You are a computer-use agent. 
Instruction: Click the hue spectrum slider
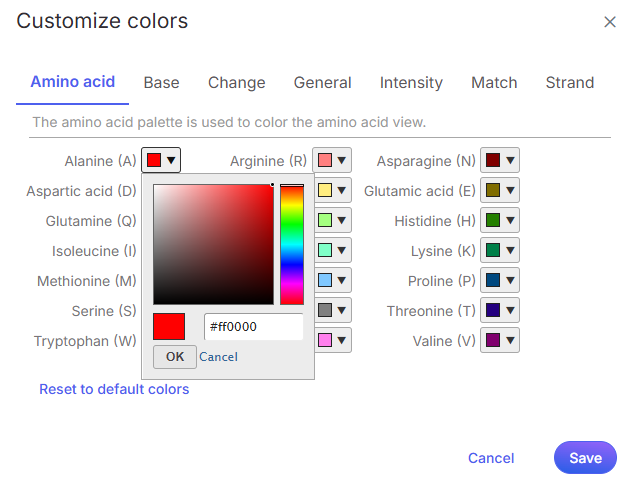pyautogui.click(x=291, y=245)
